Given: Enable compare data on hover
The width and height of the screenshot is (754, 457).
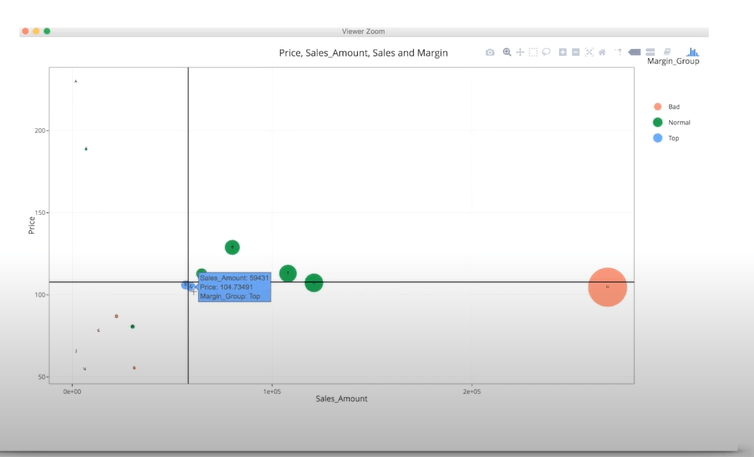Looking at the screenshot, I should [x=650, y=52].
